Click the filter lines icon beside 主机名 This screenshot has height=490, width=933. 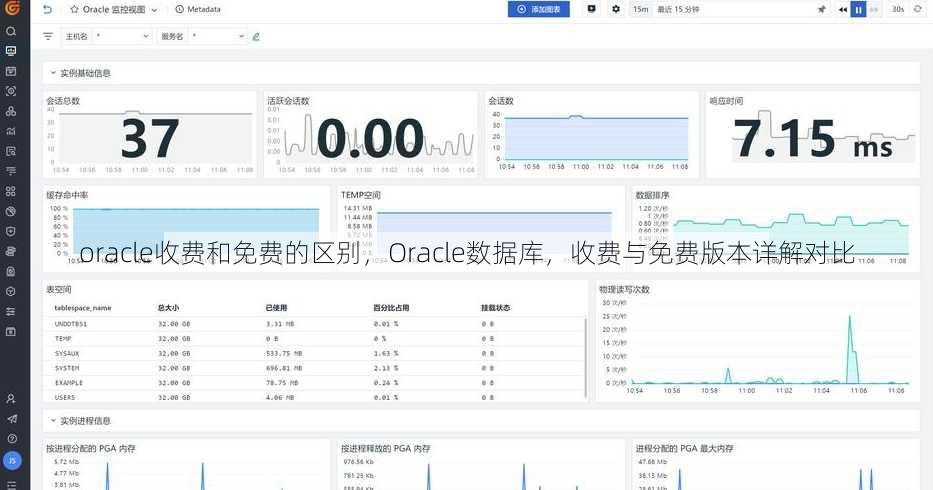48,36
